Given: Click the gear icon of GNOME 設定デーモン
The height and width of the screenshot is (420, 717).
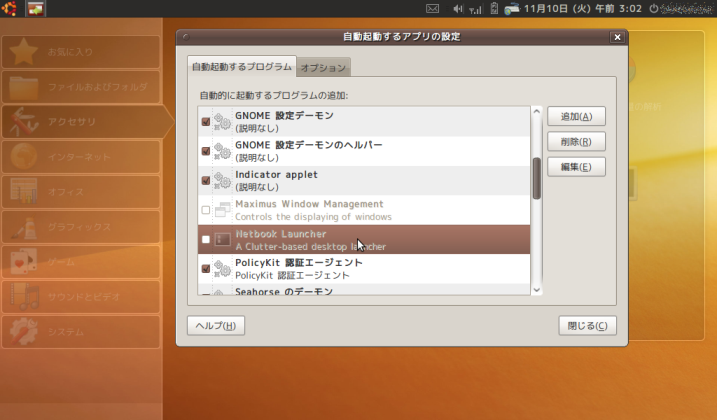Looking at the screenshot, I should point(223,122).
